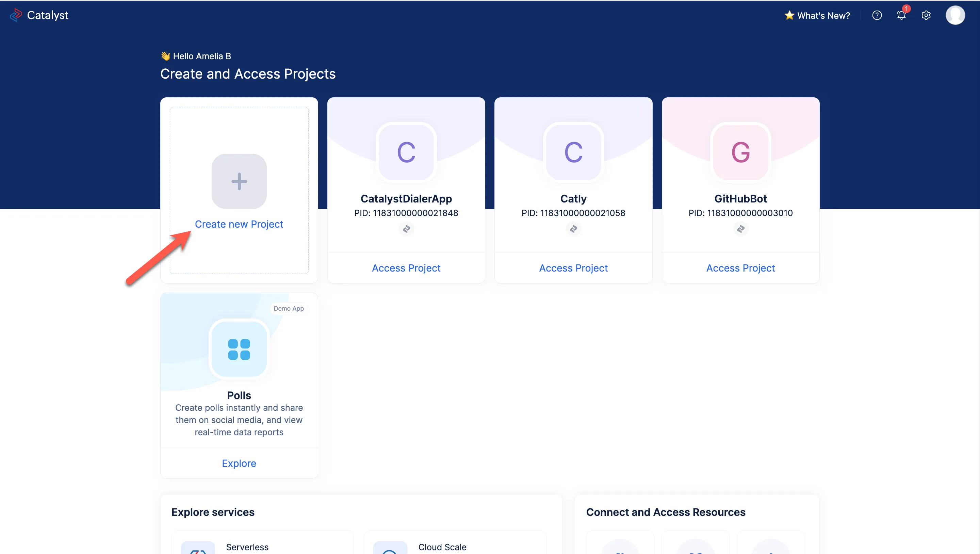Click the Catalyst badge under GitHubBot PID
This screenshot has width=980, height=554.
pyautogui.click(x=741, y=229)
